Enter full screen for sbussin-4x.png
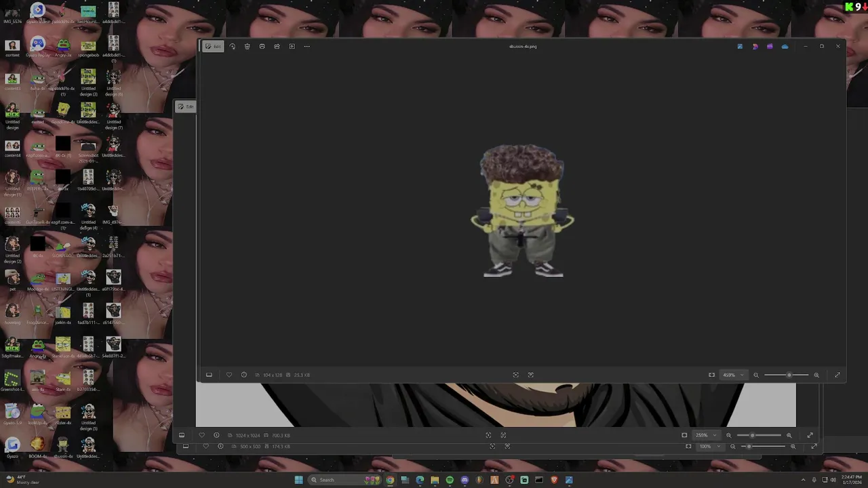The height and width of the screenshot is (488, 868). [x=837, y=375]
